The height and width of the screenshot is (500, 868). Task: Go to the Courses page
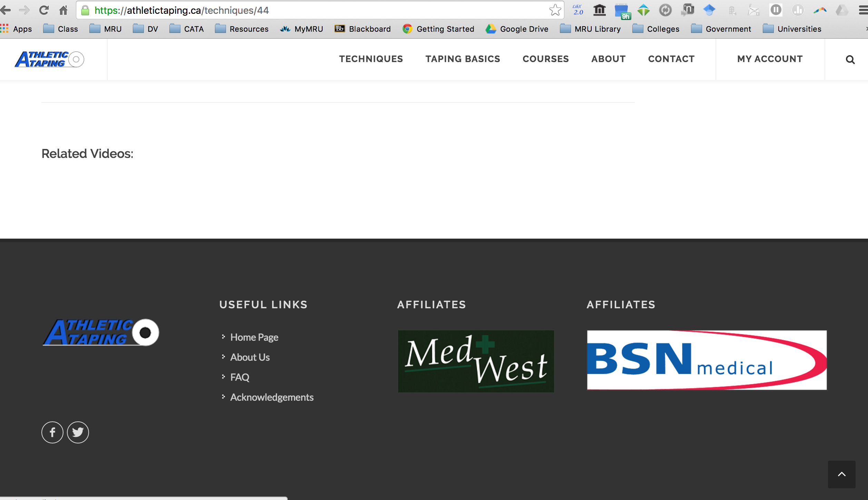click(545, 59)
